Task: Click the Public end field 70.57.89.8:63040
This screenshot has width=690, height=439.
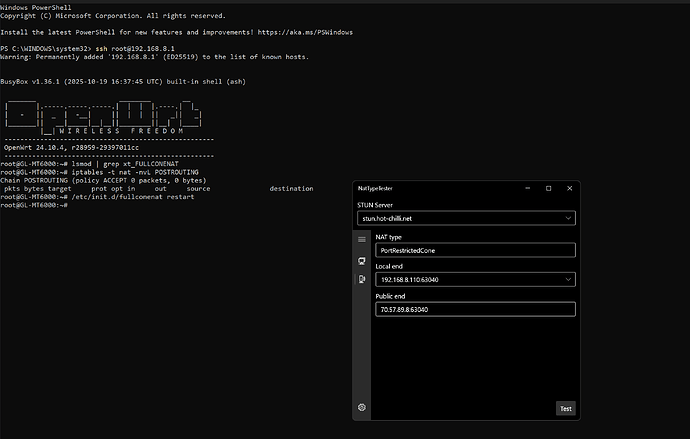Action: click(475, 309)
